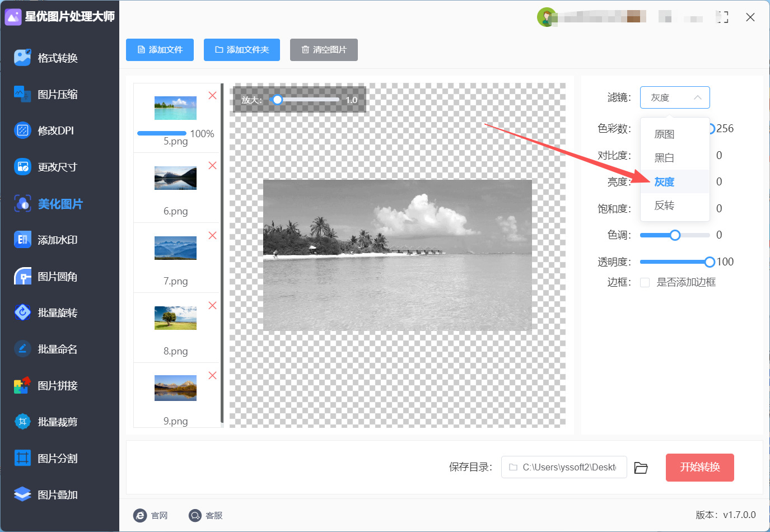The width and height of the screenshot is (770, 532).
Task: Delete 9.png using its red X
Action: 212,376
